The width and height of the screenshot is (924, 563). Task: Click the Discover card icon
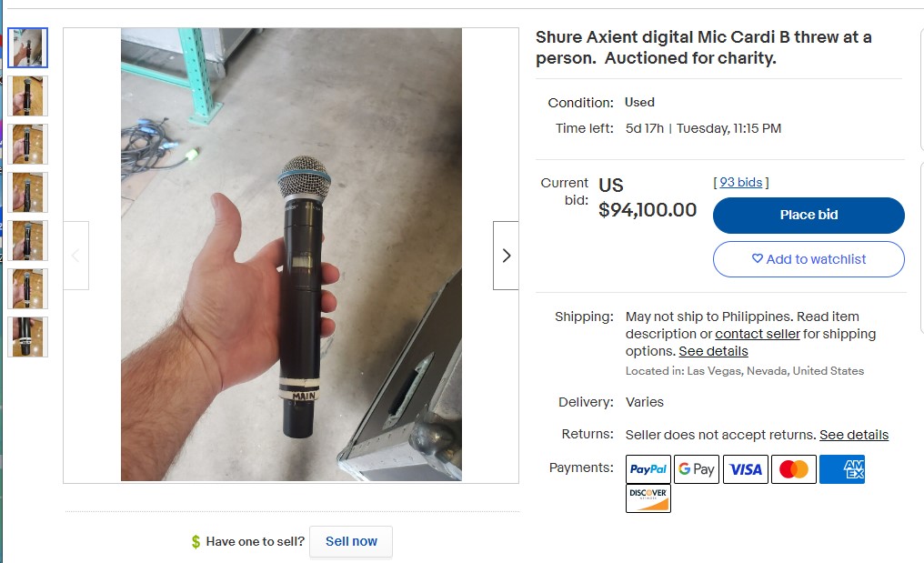[648, 498]
